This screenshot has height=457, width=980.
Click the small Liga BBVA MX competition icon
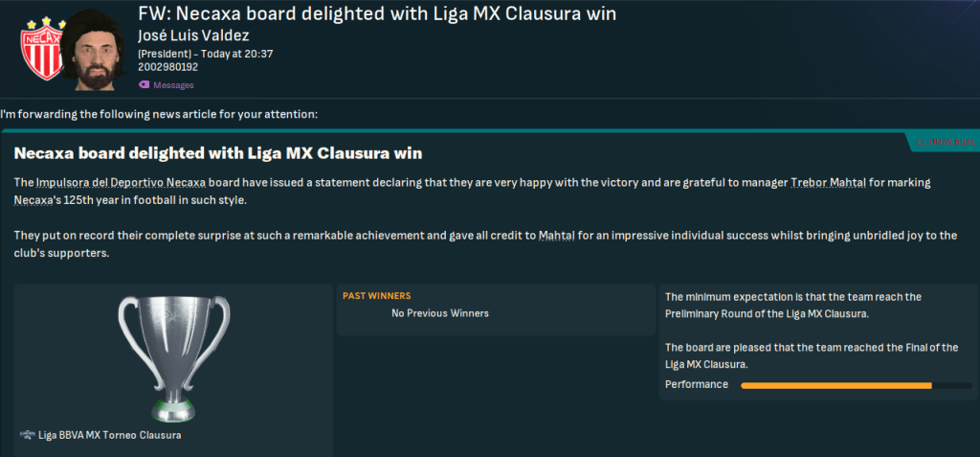27,435
